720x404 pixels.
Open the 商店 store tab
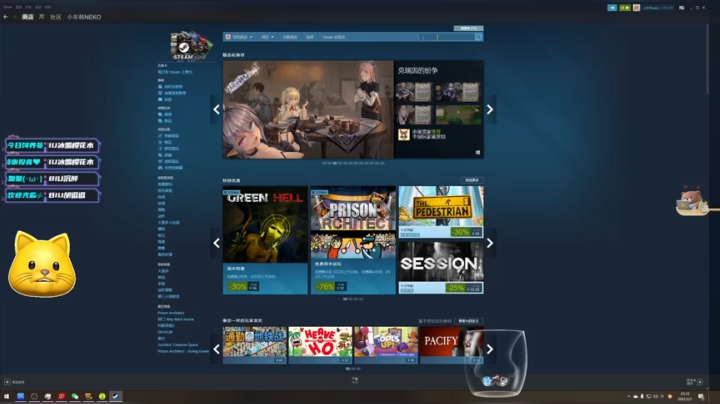point(28,17)
